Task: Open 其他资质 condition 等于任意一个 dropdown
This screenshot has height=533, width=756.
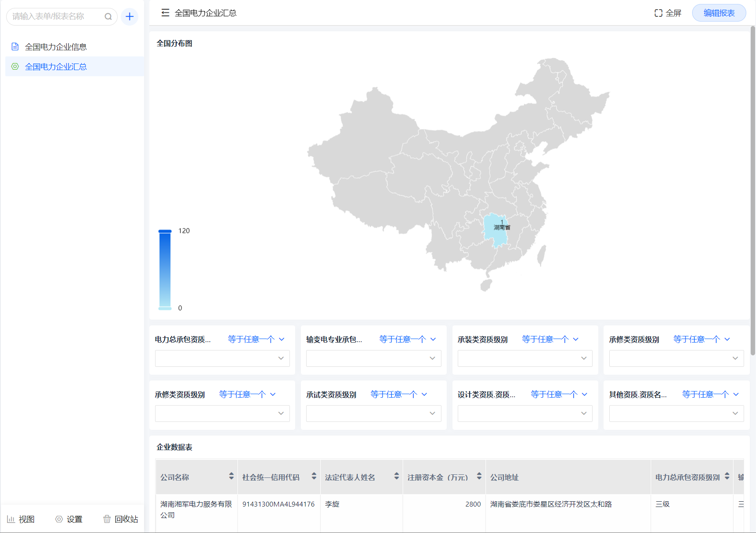Action: tap(710, 394)
